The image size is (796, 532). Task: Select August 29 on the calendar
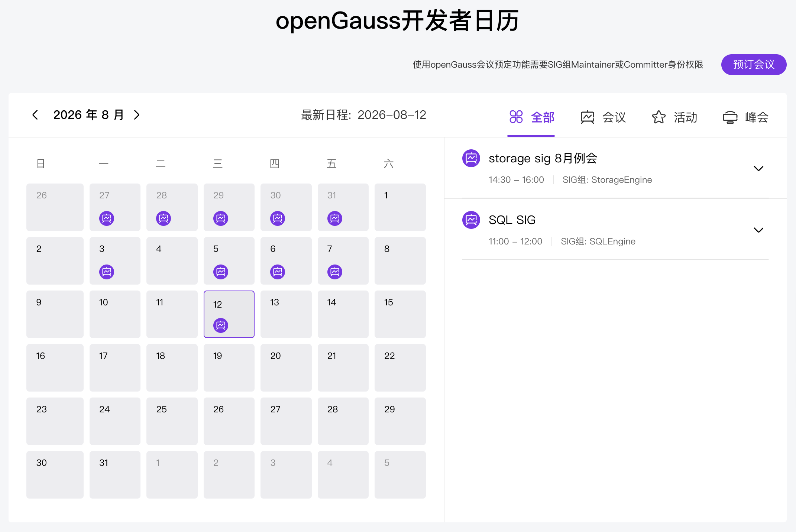pos(400,421)
